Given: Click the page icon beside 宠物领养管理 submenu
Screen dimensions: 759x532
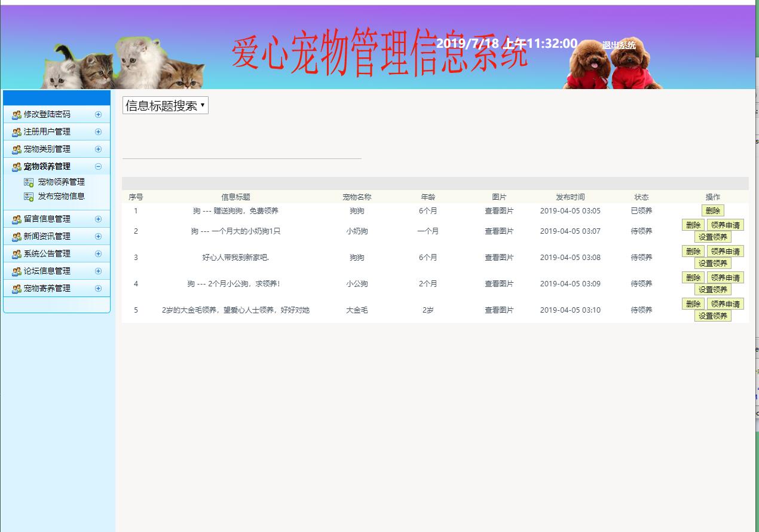Looking at the screenshot, I should [x=30, y=182].
